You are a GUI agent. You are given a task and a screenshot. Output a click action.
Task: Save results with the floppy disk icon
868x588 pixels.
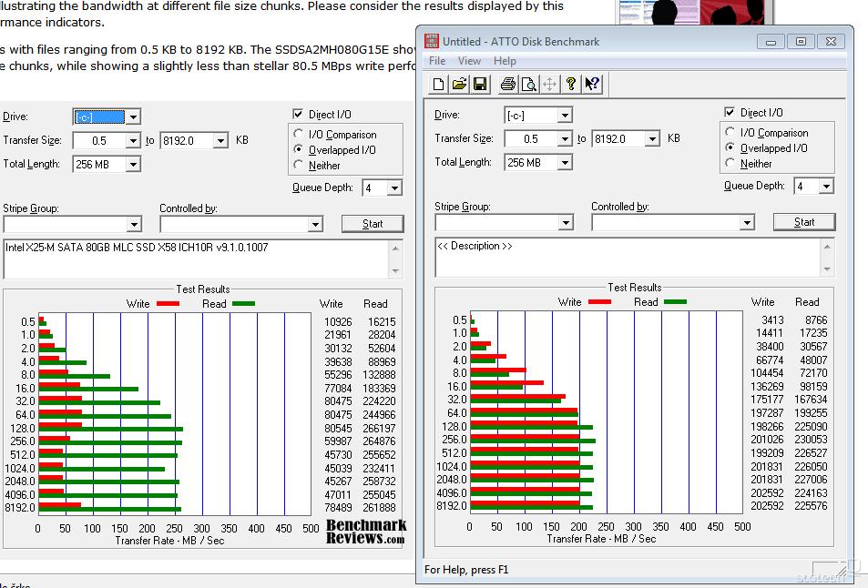[x=480, y=84]
